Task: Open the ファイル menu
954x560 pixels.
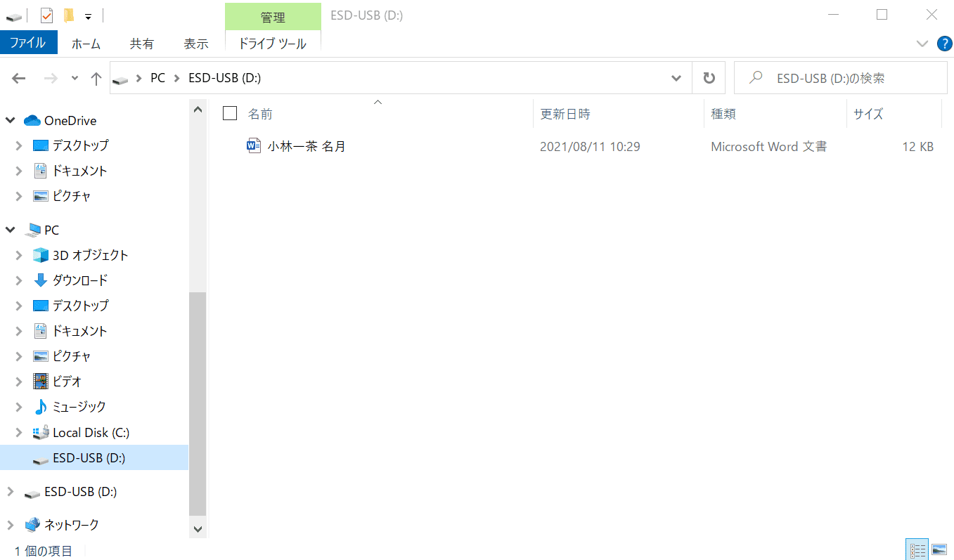Action: (x=28, y=43)
